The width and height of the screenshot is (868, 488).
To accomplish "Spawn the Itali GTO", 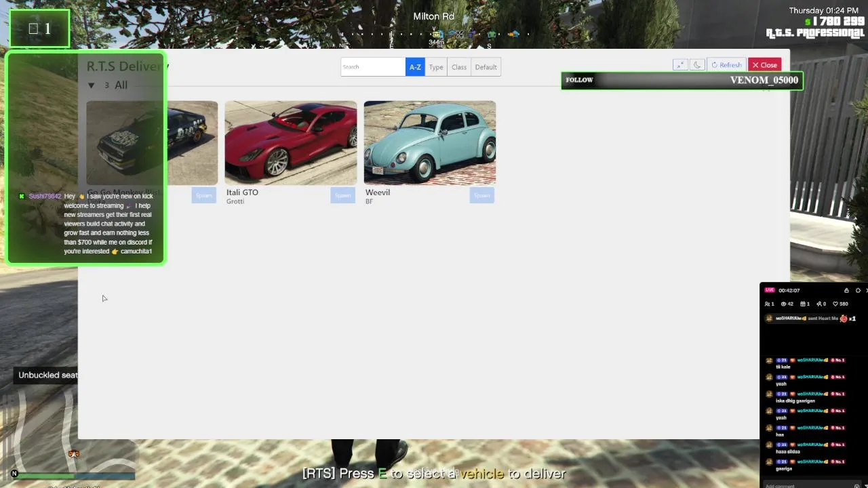I will coord(342,195).
